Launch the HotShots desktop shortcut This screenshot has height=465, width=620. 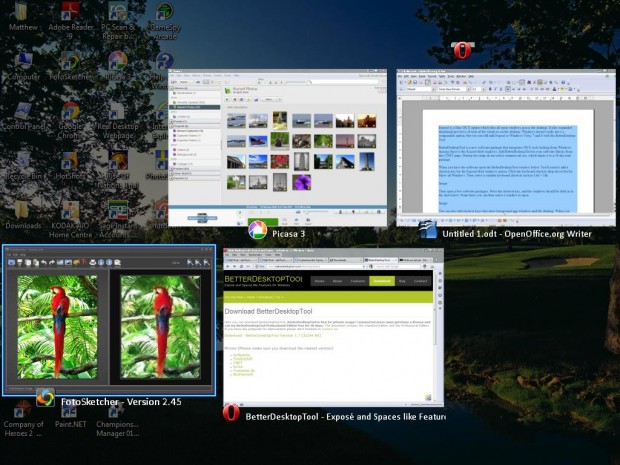(70, 167)
